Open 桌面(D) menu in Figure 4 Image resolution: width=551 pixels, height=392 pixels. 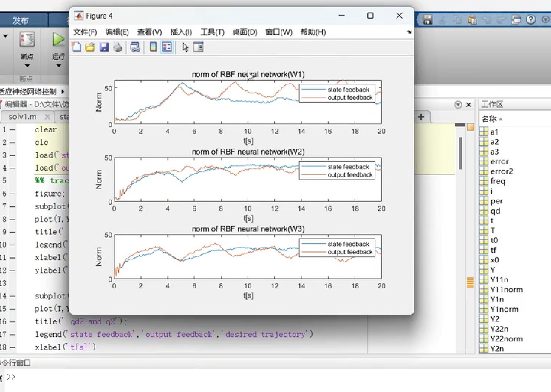[x=245, y=32]
